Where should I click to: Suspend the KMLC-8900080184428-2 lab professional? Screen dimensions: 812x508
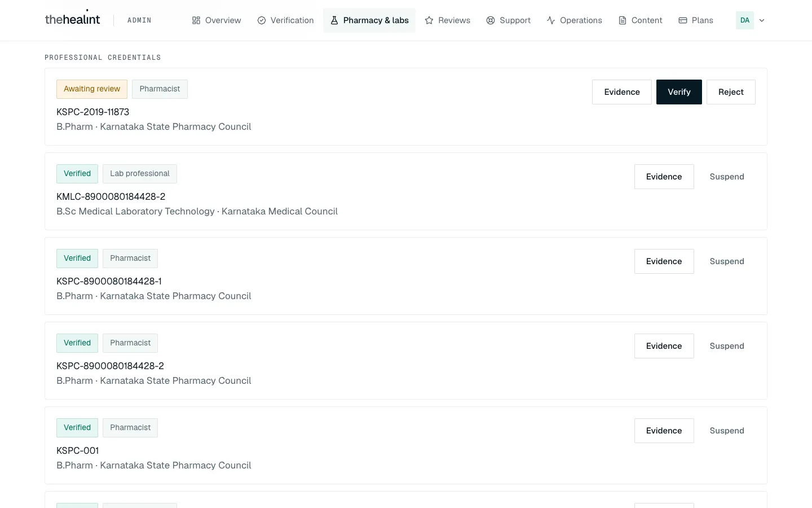pos(727,177)
